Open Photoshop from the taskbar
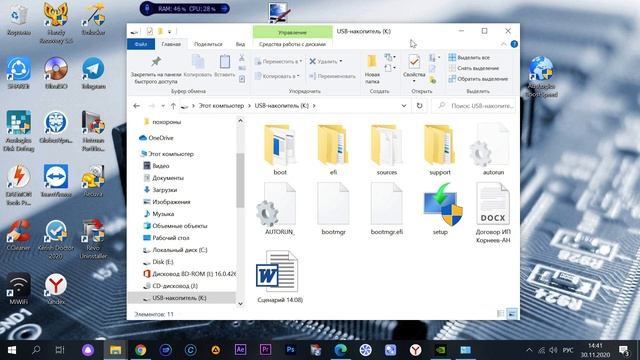The height and width of the screenshot is (360, 640). pyautogui.click(x=290, y=350)
